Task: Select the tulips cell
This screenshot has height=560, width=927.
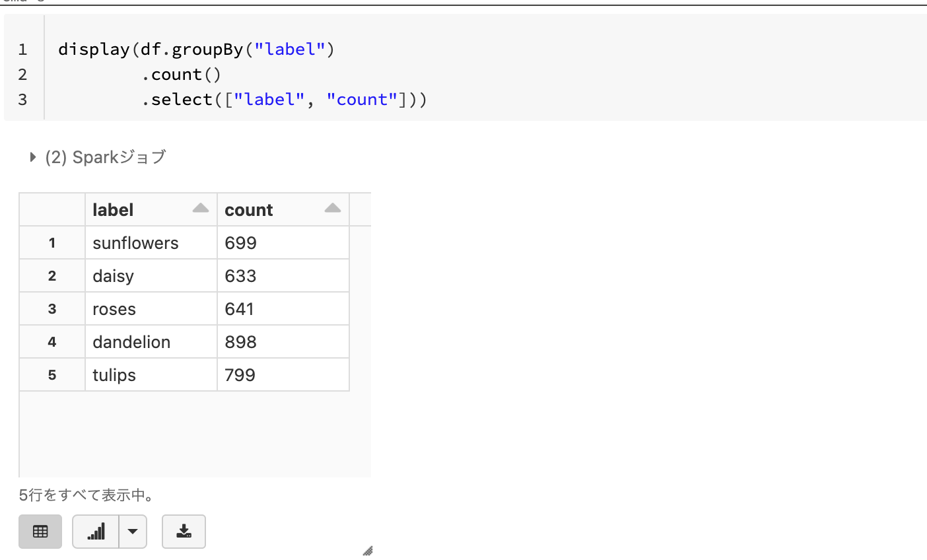Action: pyautogui.click(x=151, y=375)
